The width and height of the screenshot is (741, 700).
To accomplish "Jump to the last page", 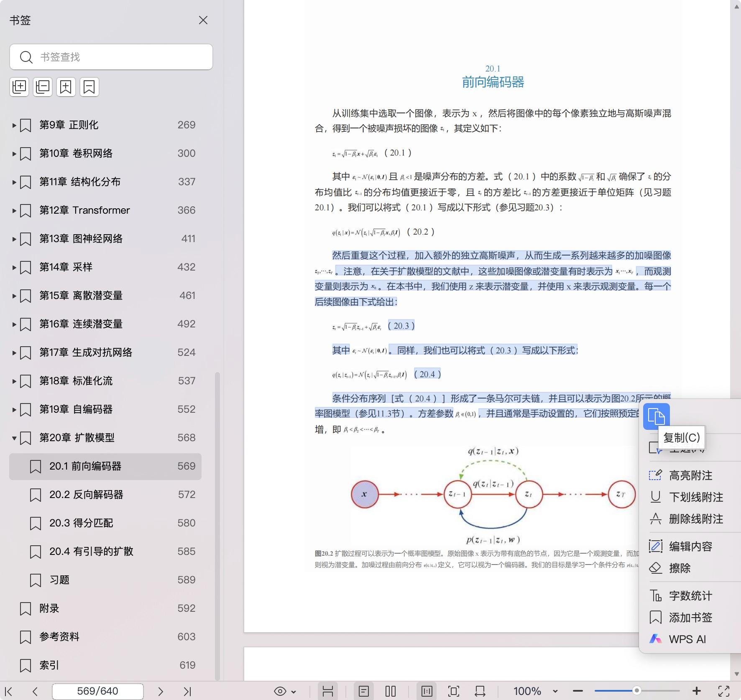I will (x=187, y=691).
